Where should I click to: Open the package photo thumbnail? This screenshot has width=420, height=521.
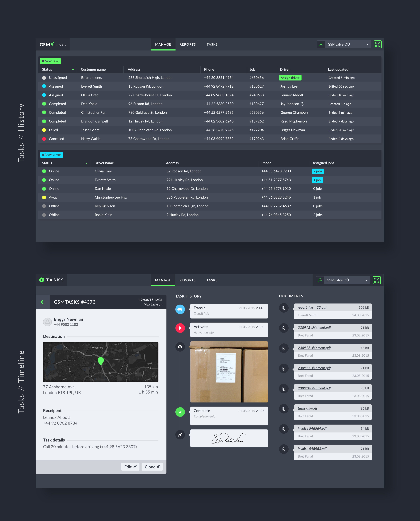(229, 372)
